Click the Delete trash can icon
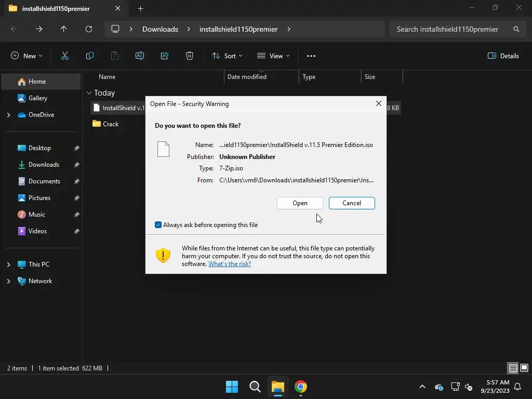This screenshot has height=399, width=532. click(x=190, y=56)
